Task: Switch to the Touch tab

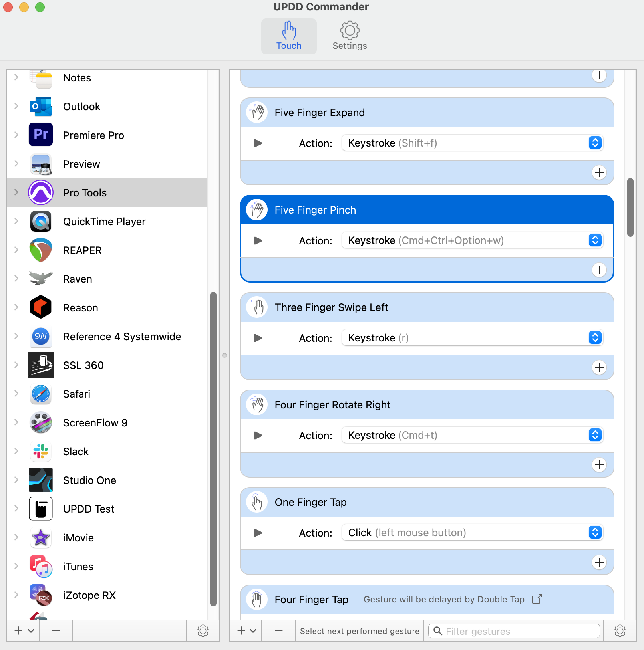Action: (289, 36)
